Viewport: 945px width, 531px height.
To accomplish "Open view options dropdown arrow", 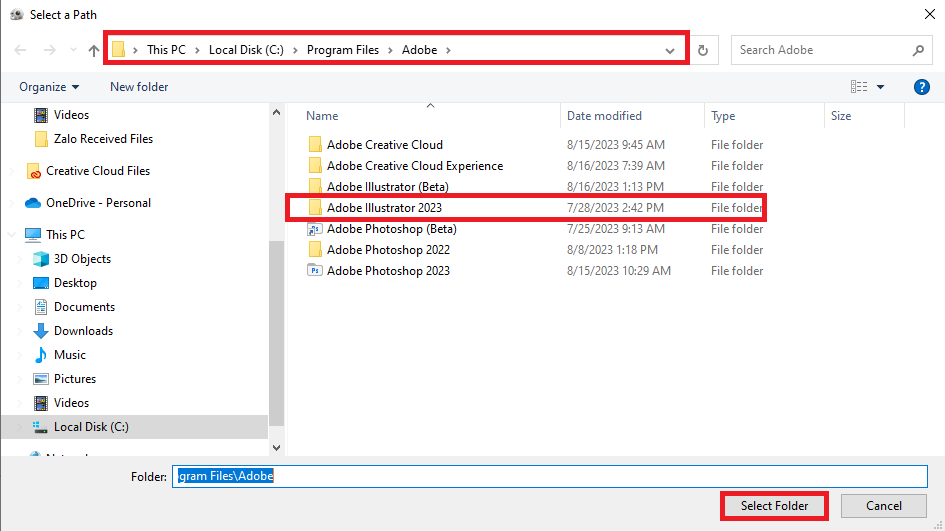I will point(881,87).
